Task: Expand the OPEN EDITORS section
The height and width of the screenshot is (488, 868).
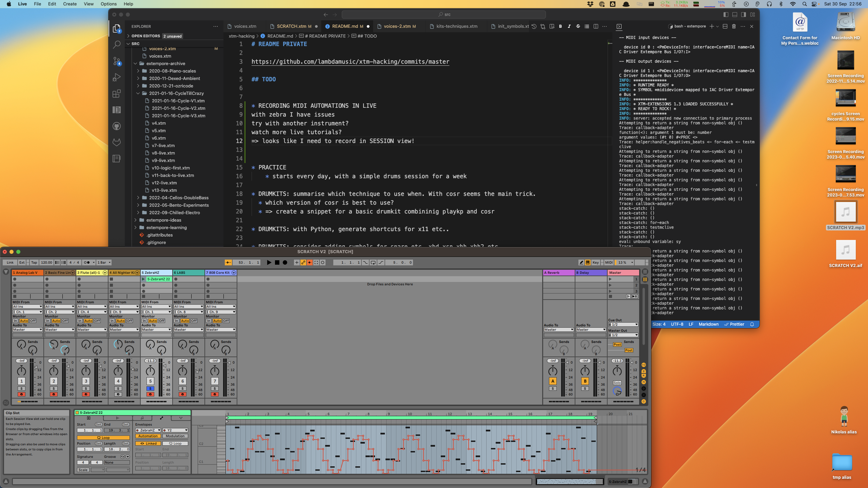Action: pos(145,36)
